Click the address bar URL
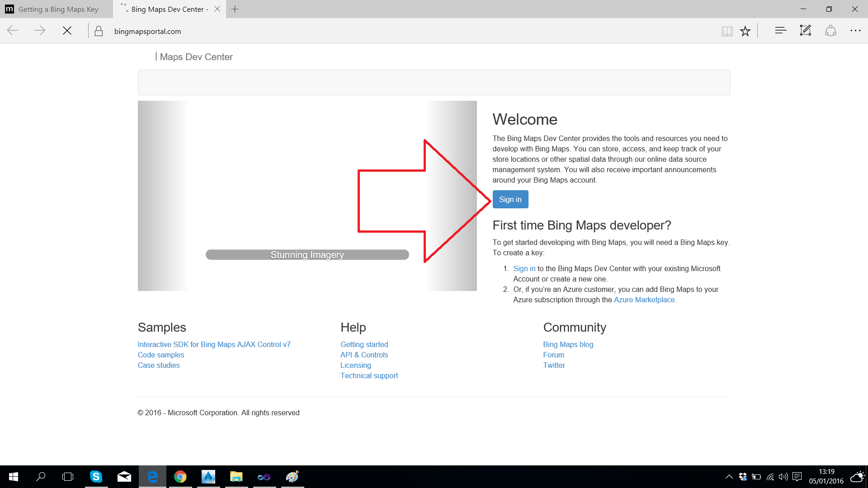 click(x=147, y=31)
